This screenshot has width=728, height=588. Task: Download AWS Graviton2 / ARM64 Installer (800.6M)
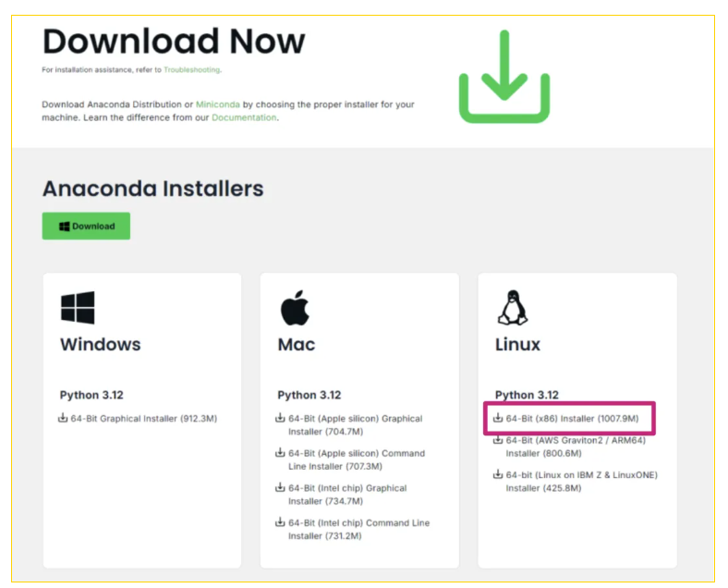(576, 447)
